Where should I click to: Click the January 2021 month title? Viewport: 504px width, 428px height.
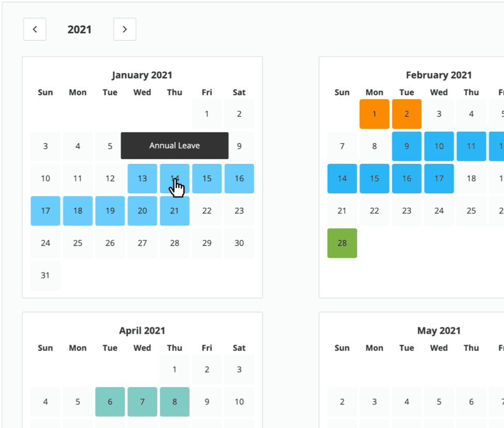tap(142, 75)
